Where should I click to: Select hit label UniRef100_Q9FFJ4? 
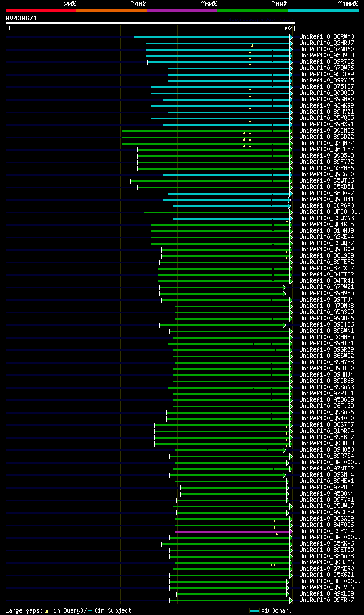coord(326,300)
